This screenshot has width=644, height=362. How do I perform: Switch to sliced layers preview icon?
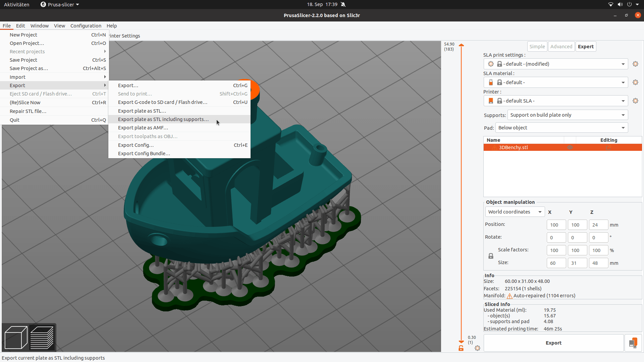click(42, 337)
